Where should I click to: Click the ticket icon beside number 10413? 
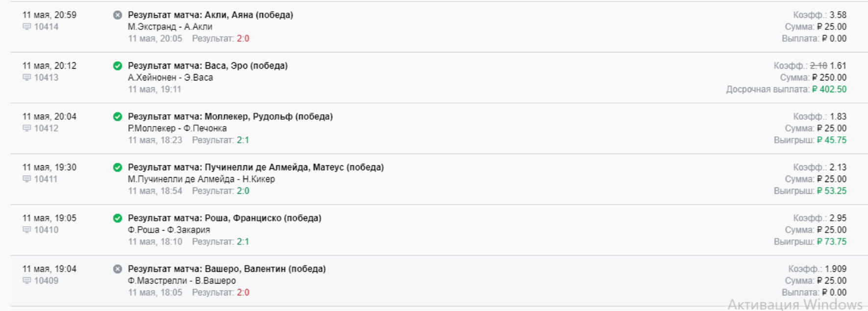[27, 78]
